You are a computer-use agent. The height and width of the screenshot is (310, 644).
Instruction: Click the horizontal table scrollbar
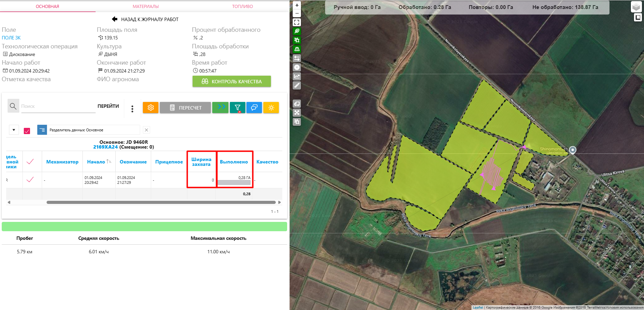click(x=161, y=203)
